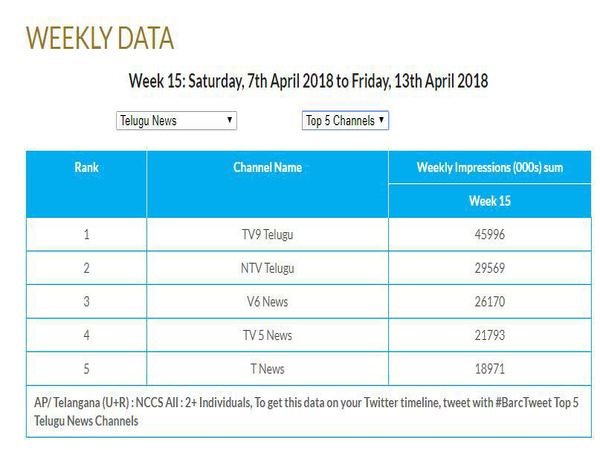The width and height of the screenshot is (600, 450).
Task: Click the Channel Name column header
Action: click(267, 167)
